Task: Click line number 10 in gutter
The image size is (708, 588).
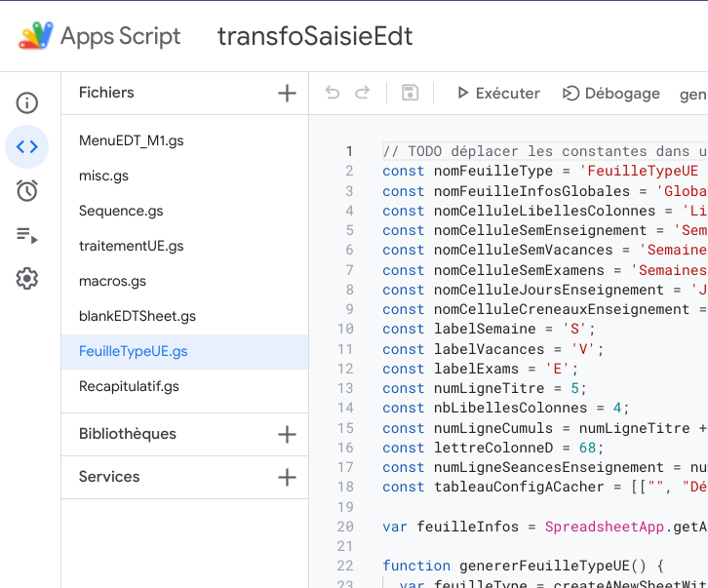Action: point(345,329)
